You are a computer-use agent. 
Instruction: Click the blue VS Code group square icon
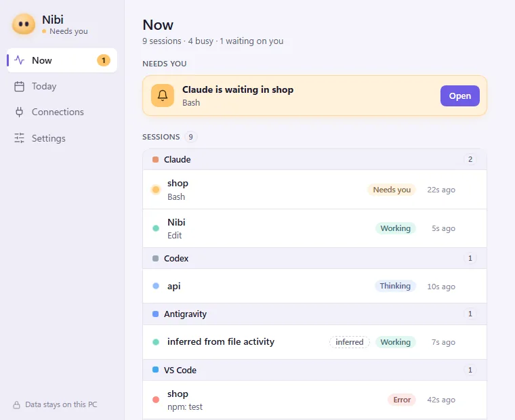point(156,370)
